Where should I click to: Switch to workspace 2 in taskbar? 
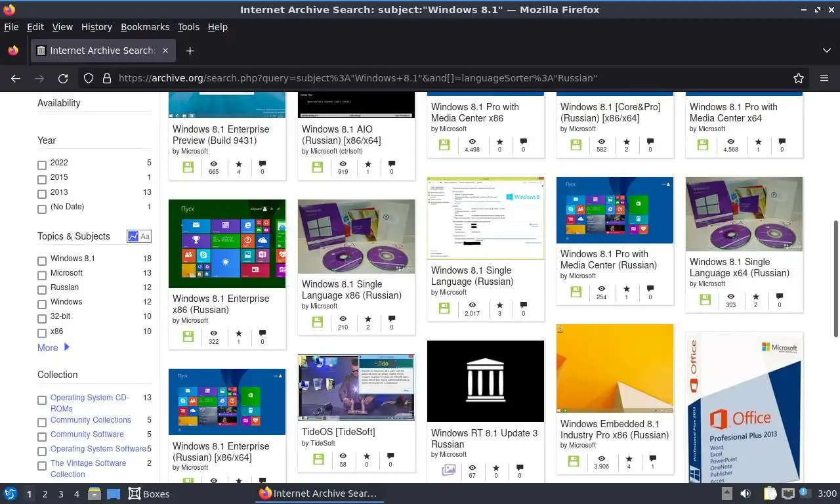click(x=45, y=493)
